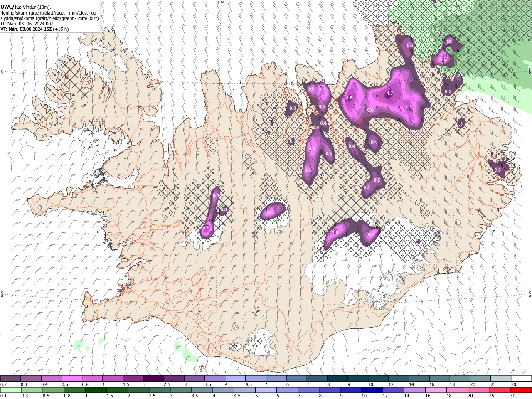Select the 'IT: Mán. 03. 06. 2024 00Z' line
This screenshot has width=532, height=399.
coord(27,24)
